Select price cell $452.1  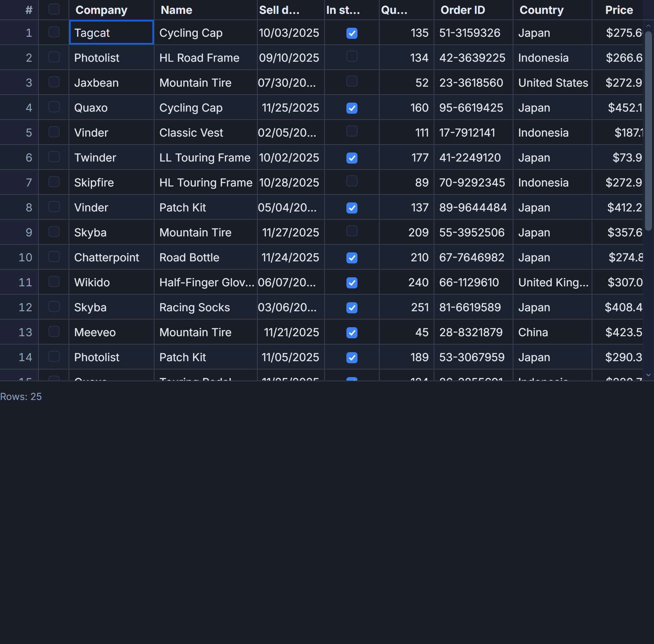618,107
